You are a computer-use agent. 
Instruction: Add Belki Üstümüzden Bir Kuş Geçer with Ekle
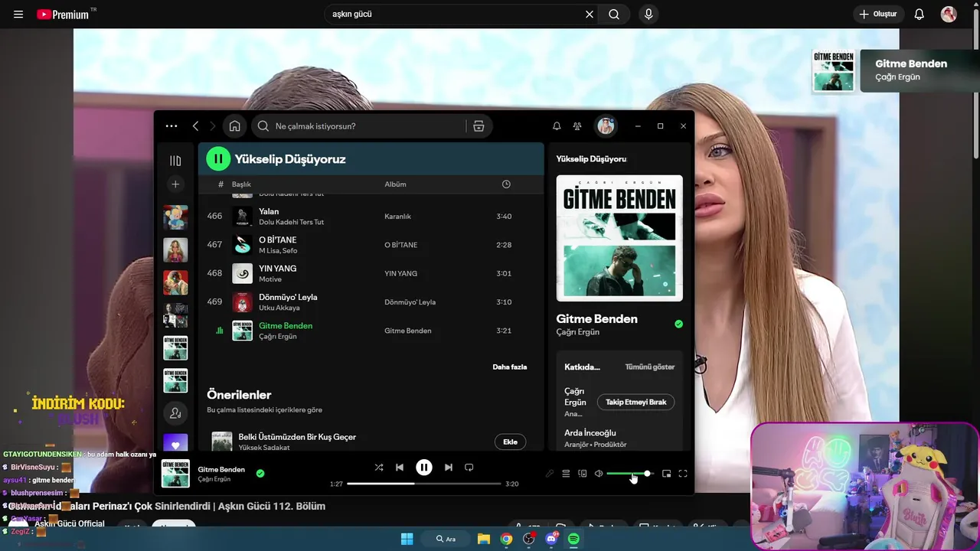(x=510, y=442)
